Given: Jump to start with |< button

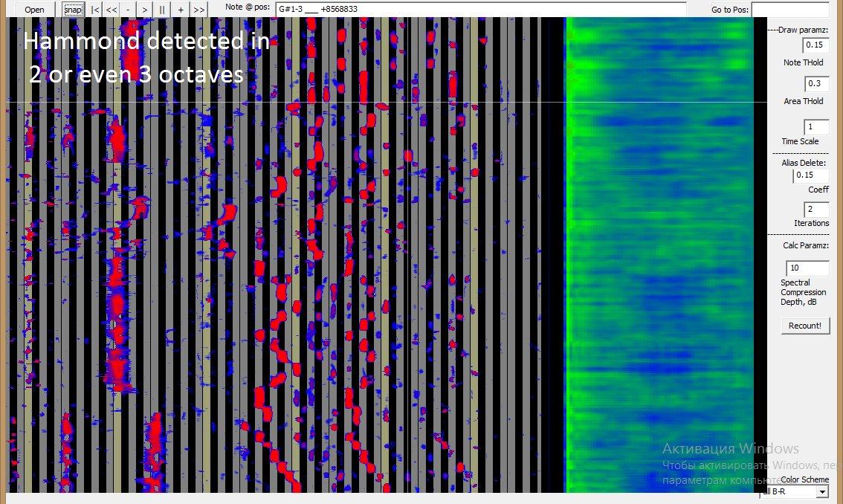Looking at the screenshot, I should coord(95,9).
